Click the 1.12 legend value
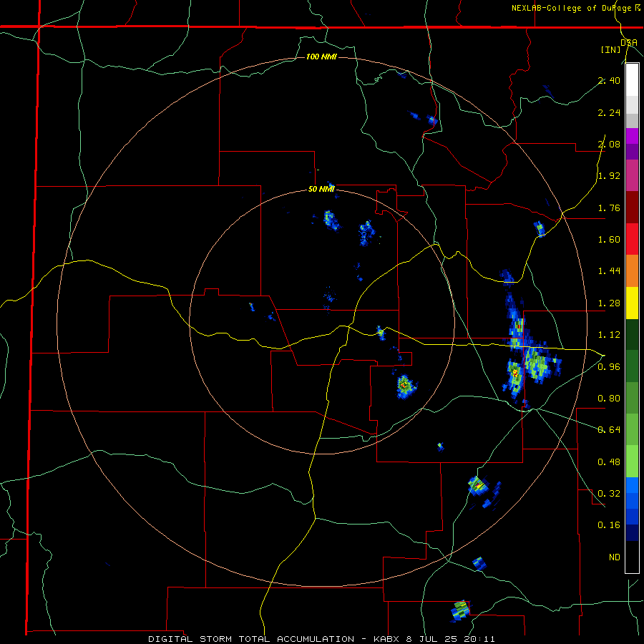Viewport: 644px width, 644px height. tap(609, 335)
